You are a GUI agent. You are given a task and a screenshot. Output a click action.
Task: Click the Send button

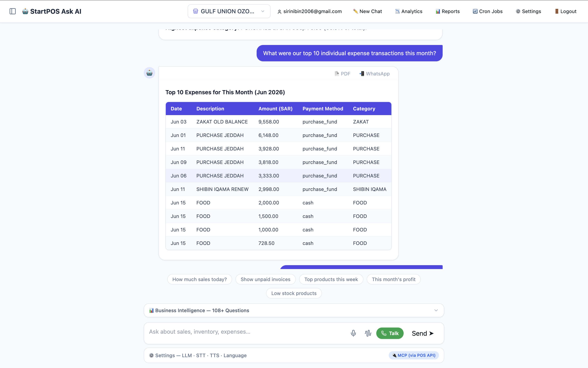point(423,333)
